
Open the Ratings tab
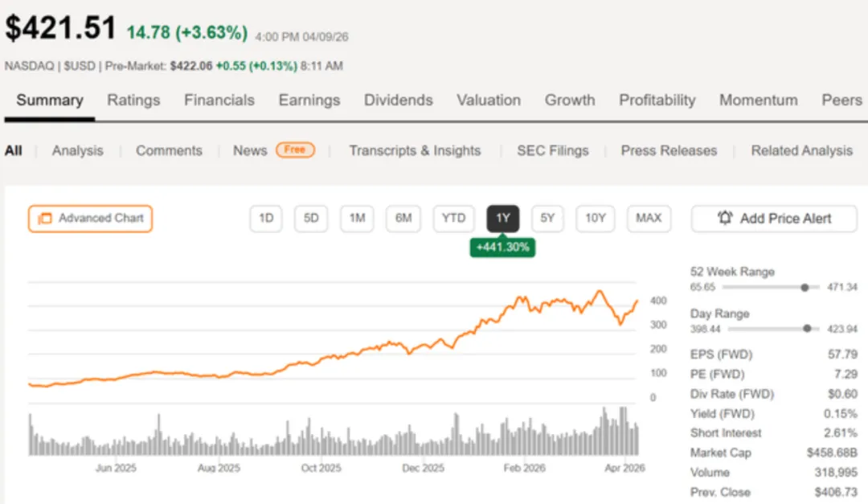coord(133,100)
